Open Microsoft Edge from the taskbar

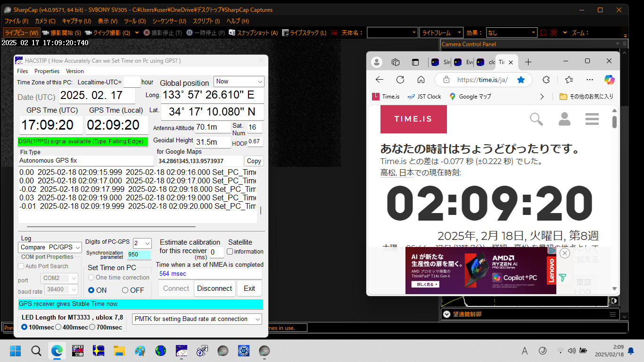click(x=57, y=351)
